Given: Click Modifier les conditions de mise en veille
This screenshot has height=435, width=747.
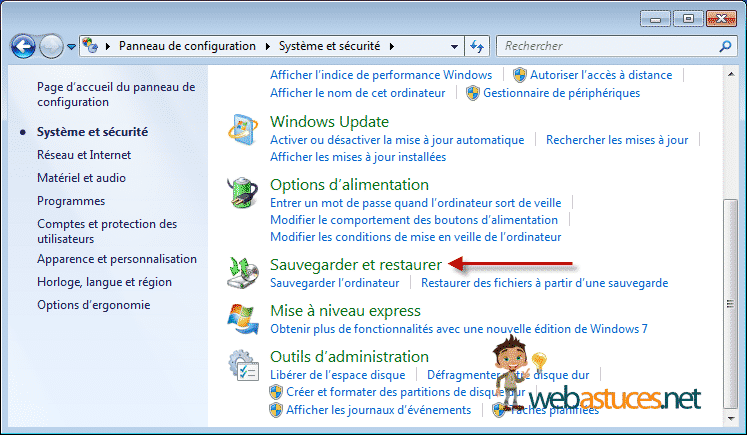Looking at the screenshot, I should click(415, 237).
